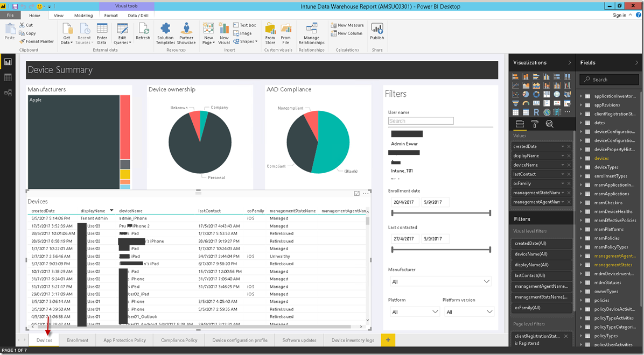Expand the devices table in Fields
The image size is (644, 355).
tap(581, 158)
